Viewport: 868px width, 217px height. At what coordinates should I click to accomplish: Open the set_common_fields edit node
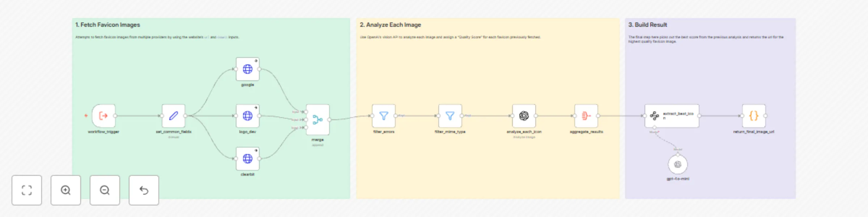pos(174,116)
